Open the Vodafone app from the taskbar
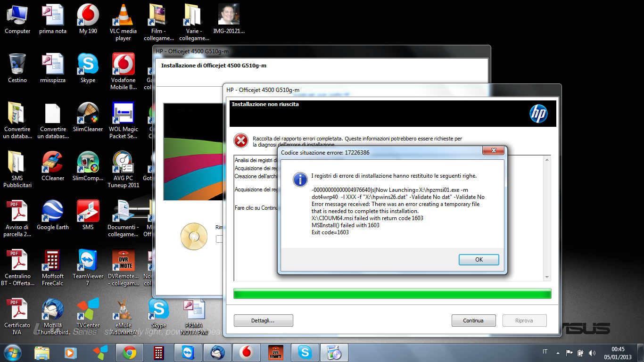Viewport: 644px width, 362px height. [x=247, y=353]
